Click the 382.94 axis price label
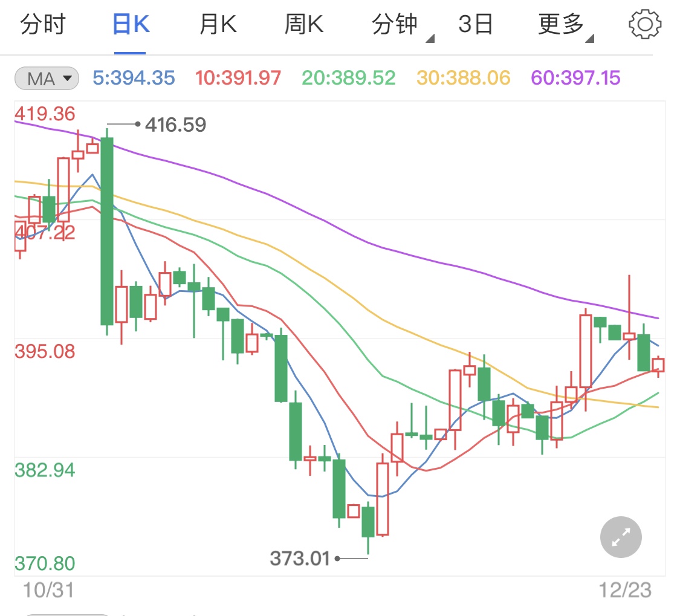 (x=45, y=470)
